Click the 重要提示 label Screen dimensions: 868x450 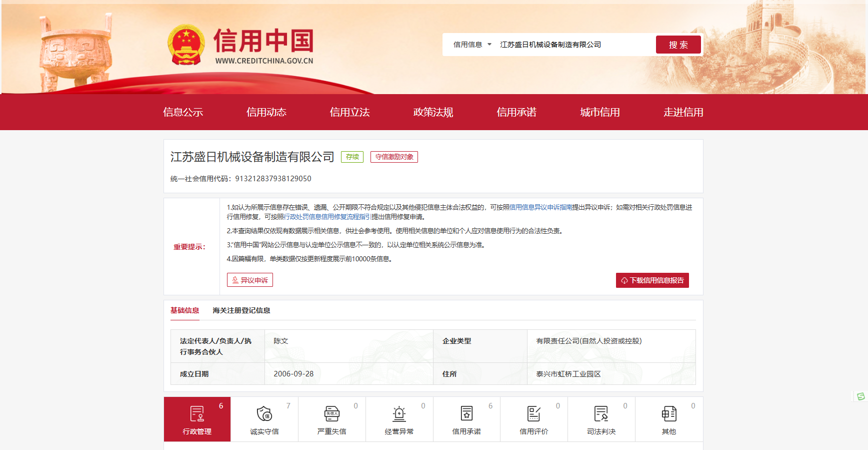coord(189,247)
